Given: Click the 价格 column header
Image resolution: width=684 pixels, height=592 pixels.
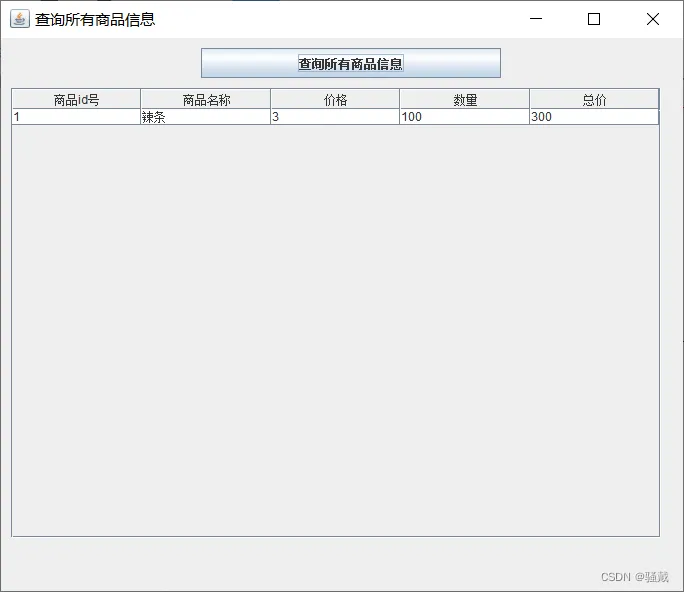Looking at the screenshot, I should [x=335, y=99].
